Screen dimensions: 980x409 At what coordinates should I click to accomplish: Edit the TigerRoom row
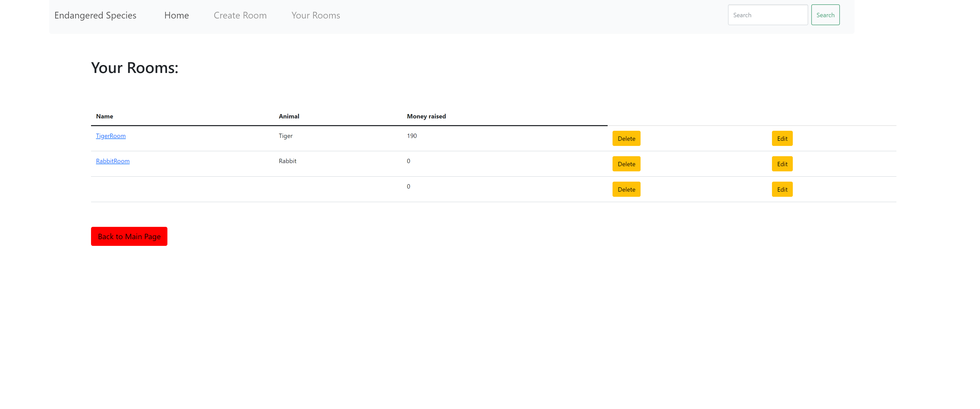point(782,139)
